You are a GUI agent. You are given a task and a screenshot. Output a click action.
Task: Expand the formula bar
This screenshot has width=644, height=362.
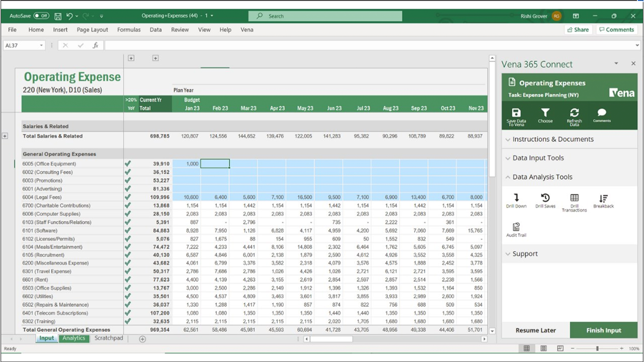[637, 45]
